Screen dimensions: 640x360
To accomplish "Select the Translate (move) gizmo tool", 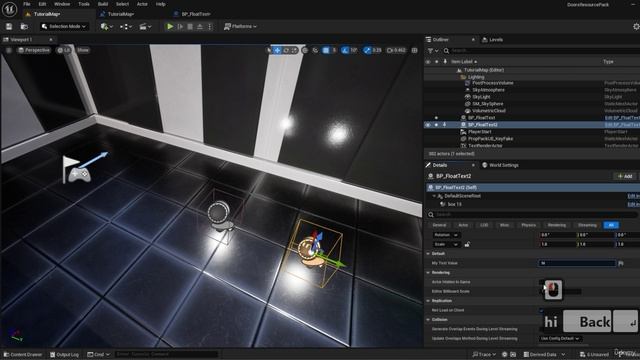I will [x=277, y=50].
